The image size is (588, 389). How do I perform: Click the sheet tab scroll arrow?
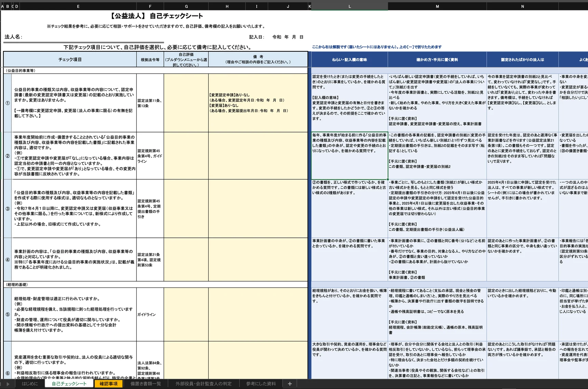(x=8, y=384)
